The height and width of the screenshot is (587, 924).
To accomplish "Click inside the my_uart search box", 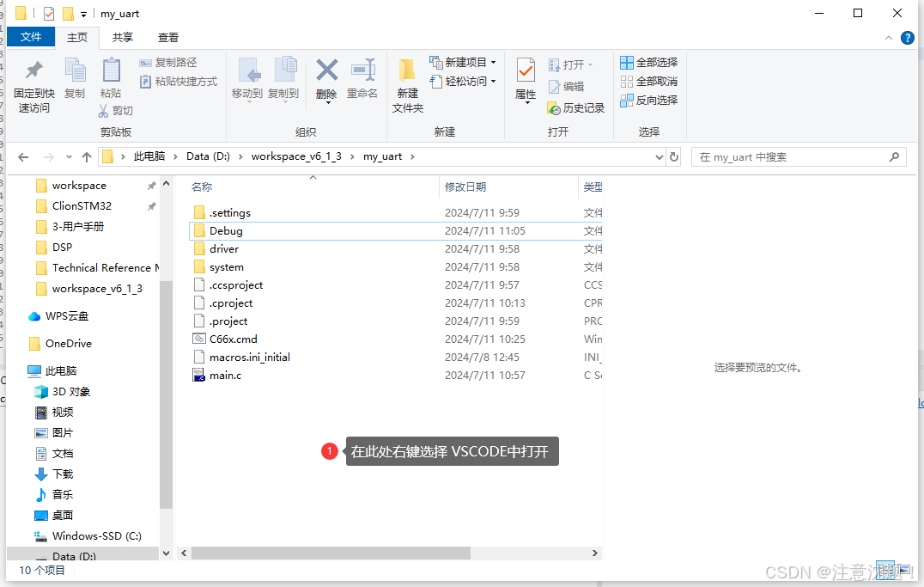I will pos(790,156).
